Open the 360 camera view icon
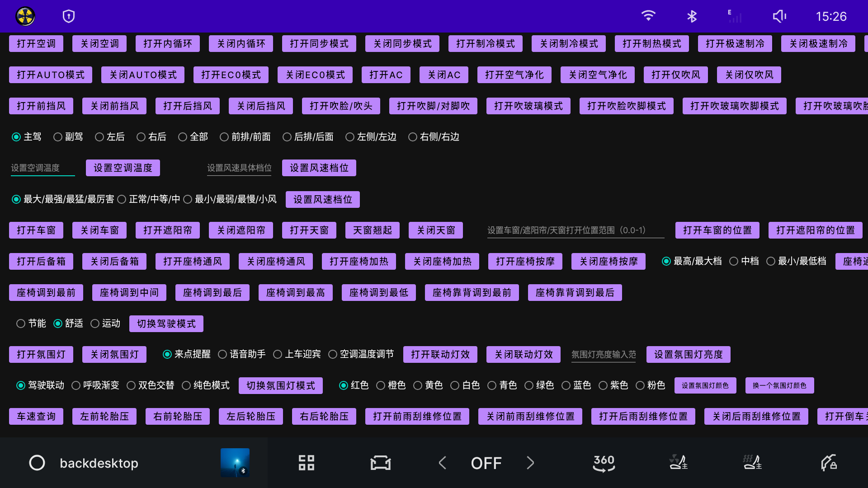Screen dimensions: 868x488 pyautogui.click(x=604, y=463)
